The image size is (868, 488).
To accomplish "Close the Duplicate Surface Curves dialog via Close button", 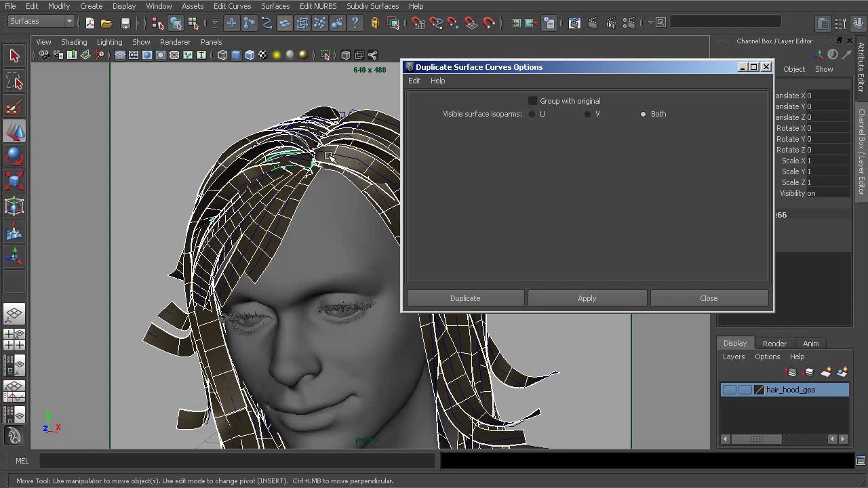I will [709, 298].
